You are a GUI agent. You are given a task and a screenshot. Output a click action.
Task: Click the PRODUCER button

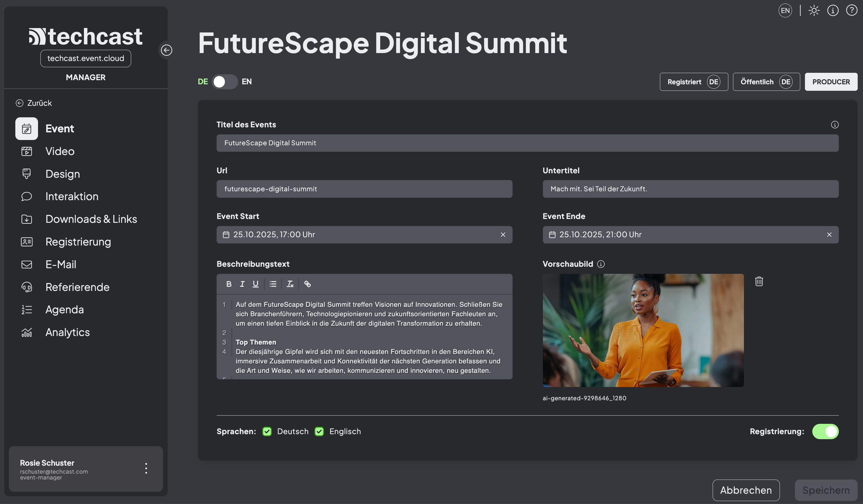831,82
